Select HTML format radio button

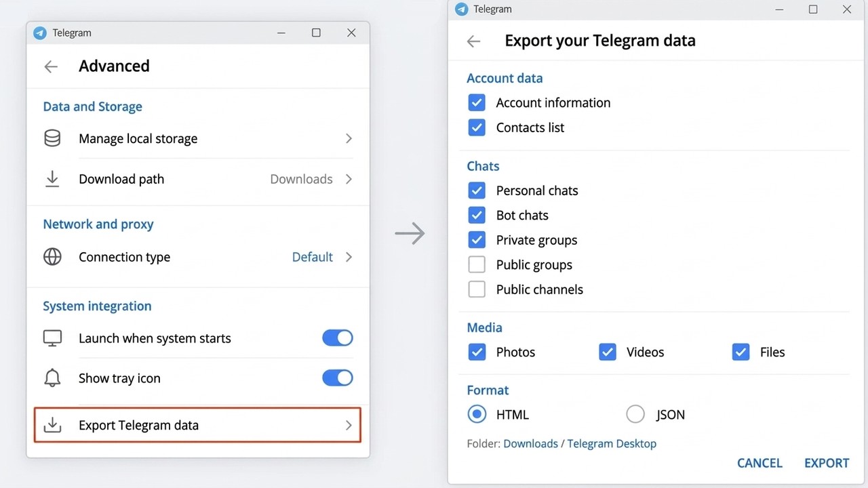477,414
